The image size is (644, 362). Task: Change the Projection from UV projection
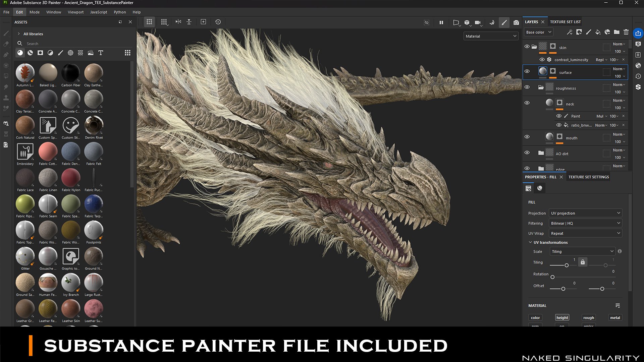pyautogui.click(x=585, y=213)
